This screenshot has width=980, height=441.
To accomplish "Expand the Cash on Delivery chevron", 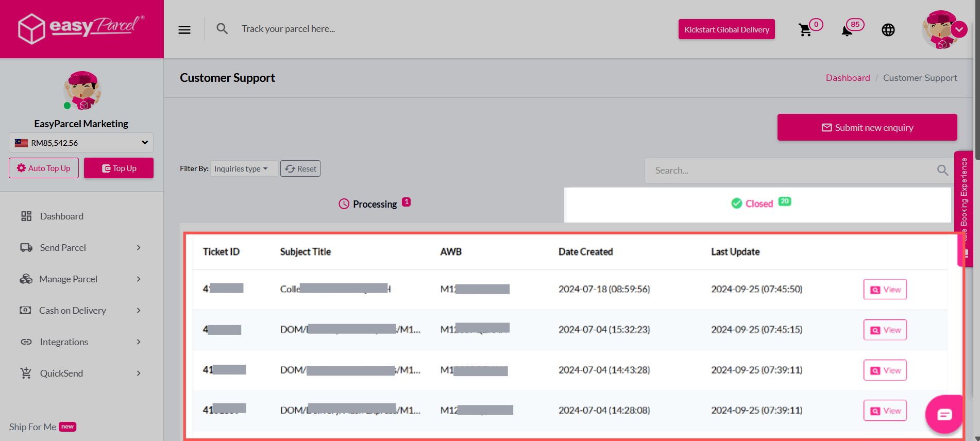I will point(139,311).
